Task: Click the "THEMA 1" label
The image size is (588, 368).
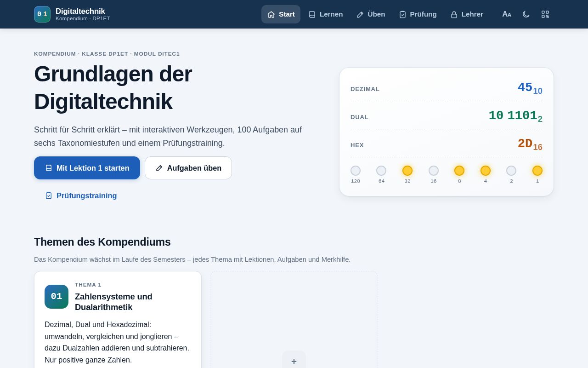Action: coord(88,285)
